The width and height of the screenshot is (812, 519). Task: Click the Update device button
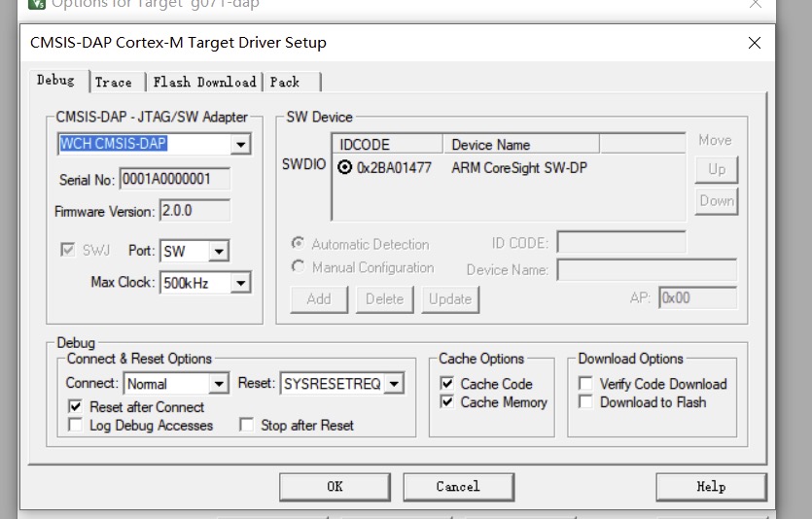pos(450,299)
